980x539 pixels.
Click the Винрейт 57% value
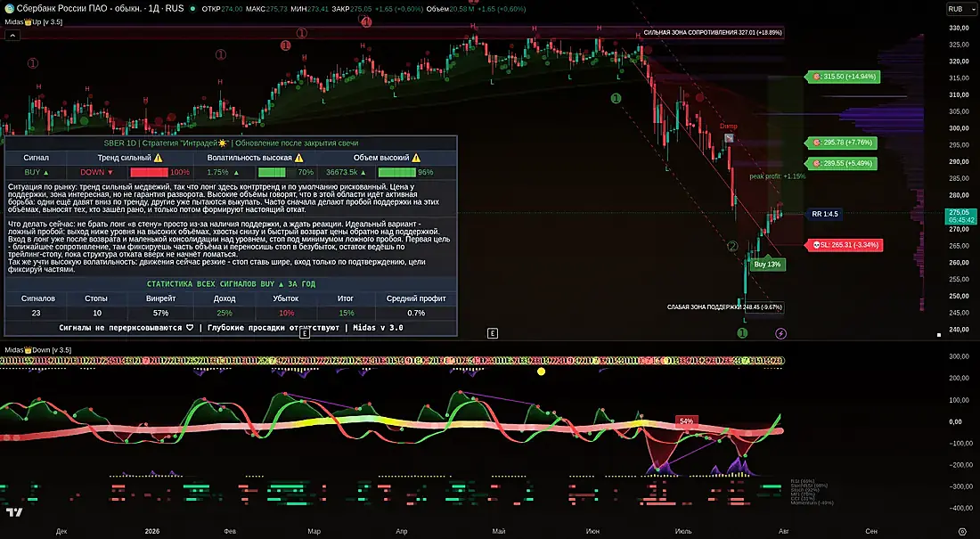(x=160, y=313)
